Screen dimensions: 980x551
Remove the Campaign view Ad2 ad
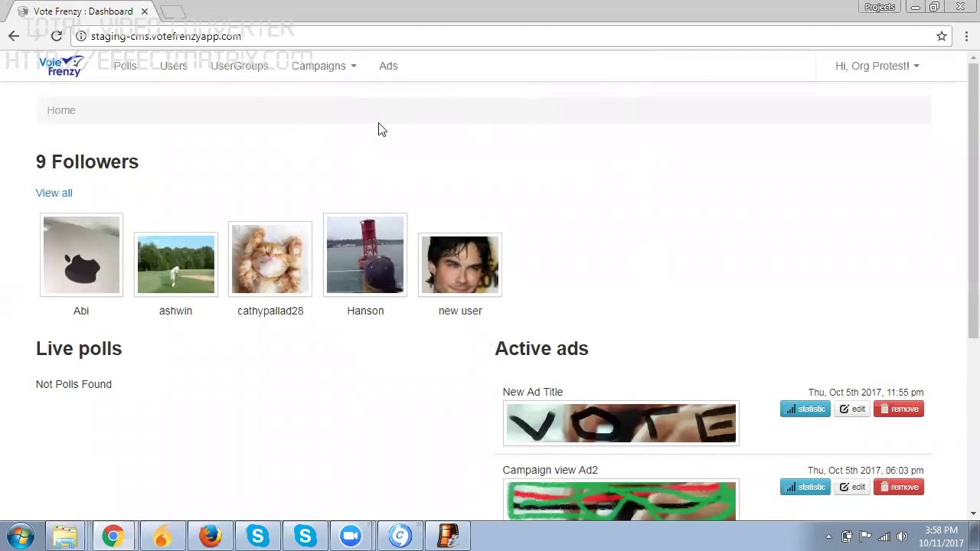(899, 487)
